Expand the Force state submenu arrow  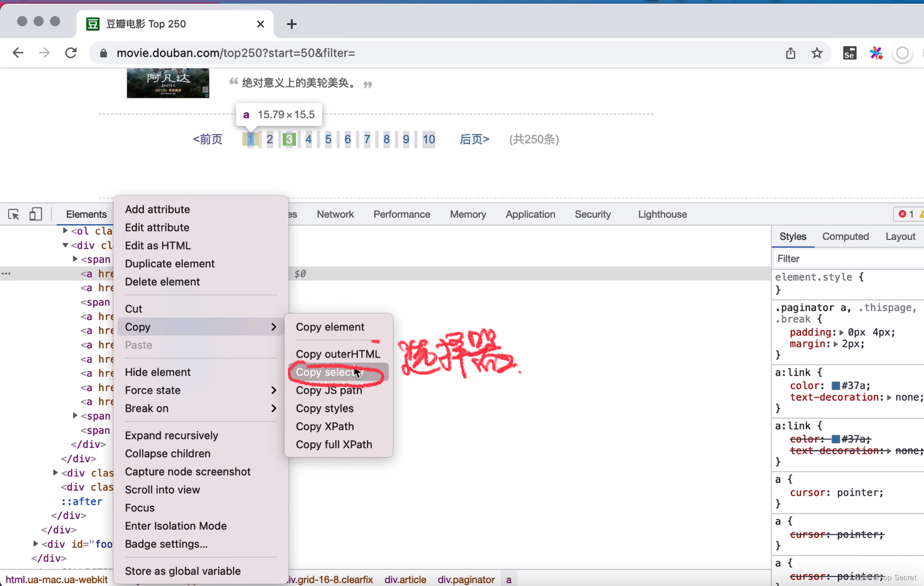point(274,390)
